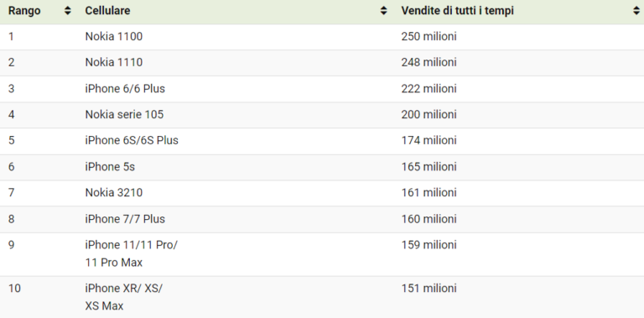Click the iPhone 11/11 Pro/11 Pro Max cell
644x318 pixels.
click(132, 253)
